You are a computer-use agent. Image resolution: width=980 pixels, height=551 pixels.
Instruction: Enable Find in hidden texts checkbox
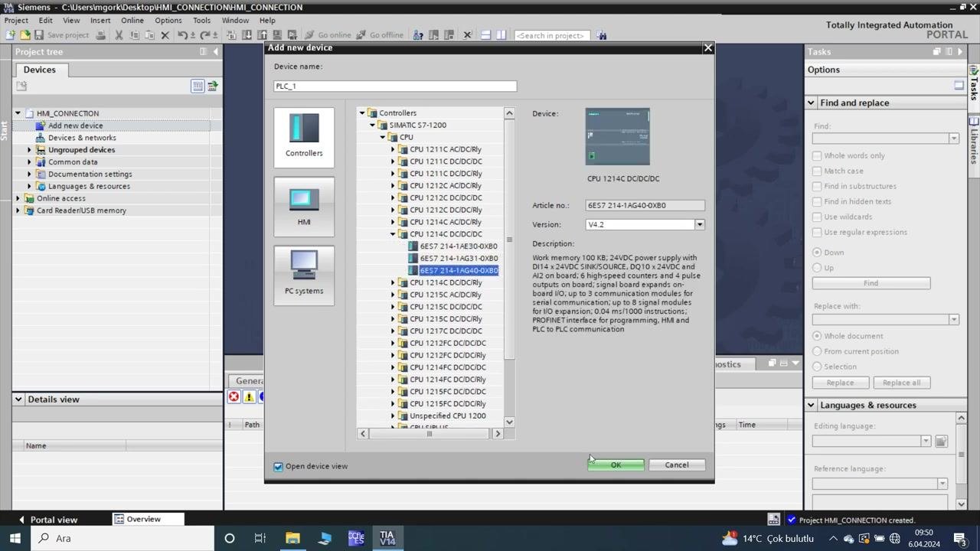pyautogui.click(x=817, y=201)
